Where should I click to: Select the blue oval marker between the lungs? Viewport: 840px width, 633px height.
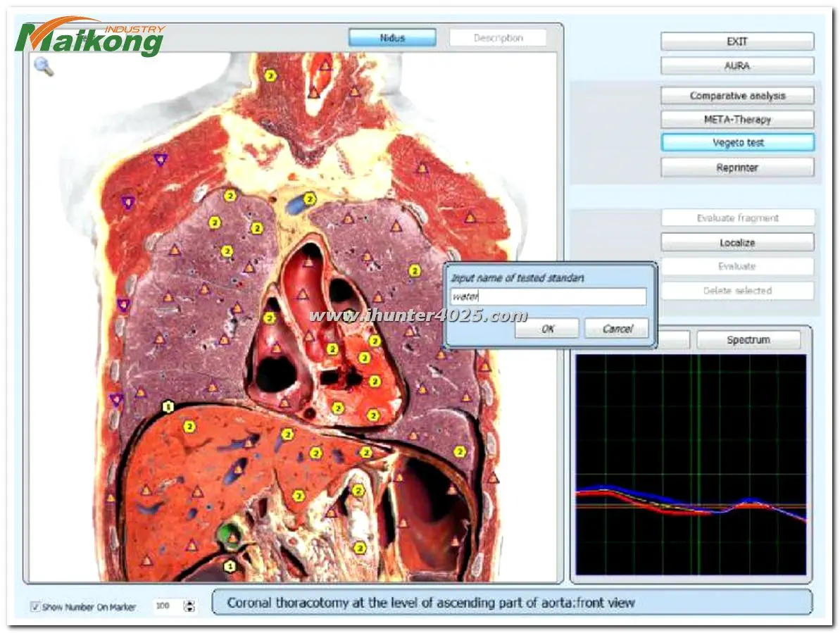(x=299, y=203)
